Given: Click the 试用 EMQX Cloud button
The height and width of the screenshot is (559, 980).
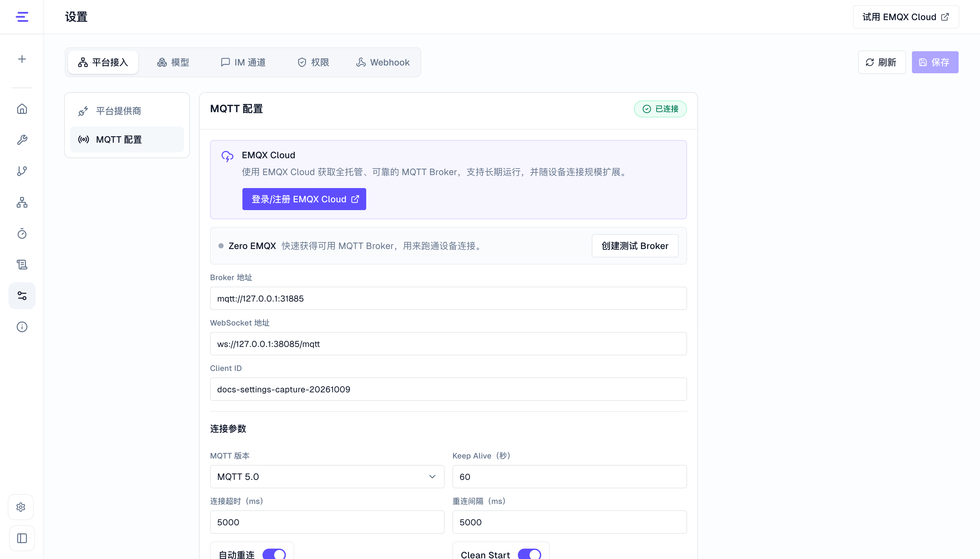Looking at the screenshot, I should (x=906, y=17).
